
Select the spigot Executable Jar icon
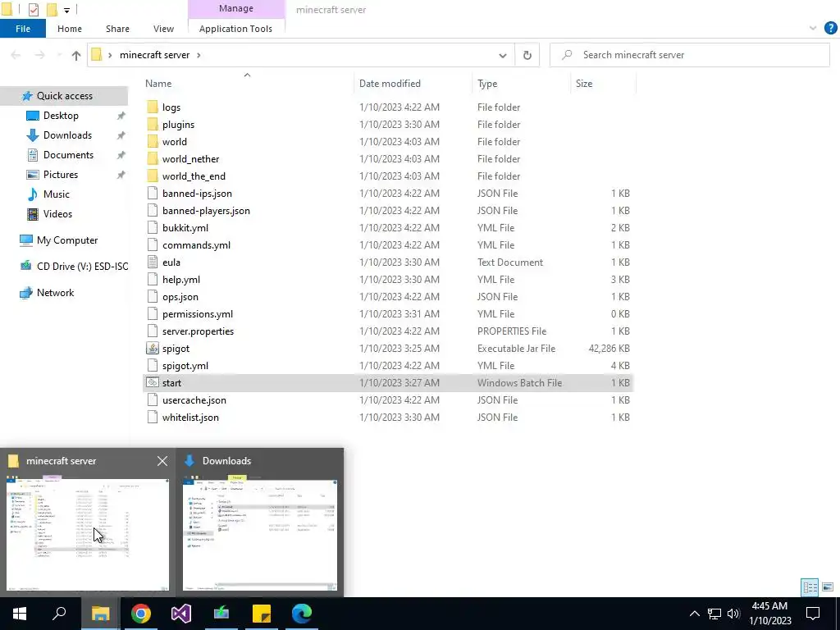click(153, 348)
